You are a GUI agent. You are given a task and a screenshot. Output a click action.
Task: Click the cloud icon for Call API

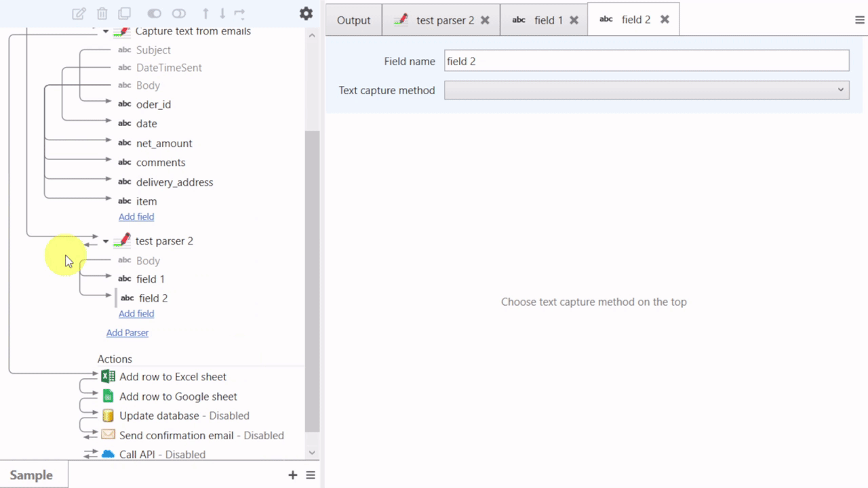pyautogui.click(x=108, y=454)
